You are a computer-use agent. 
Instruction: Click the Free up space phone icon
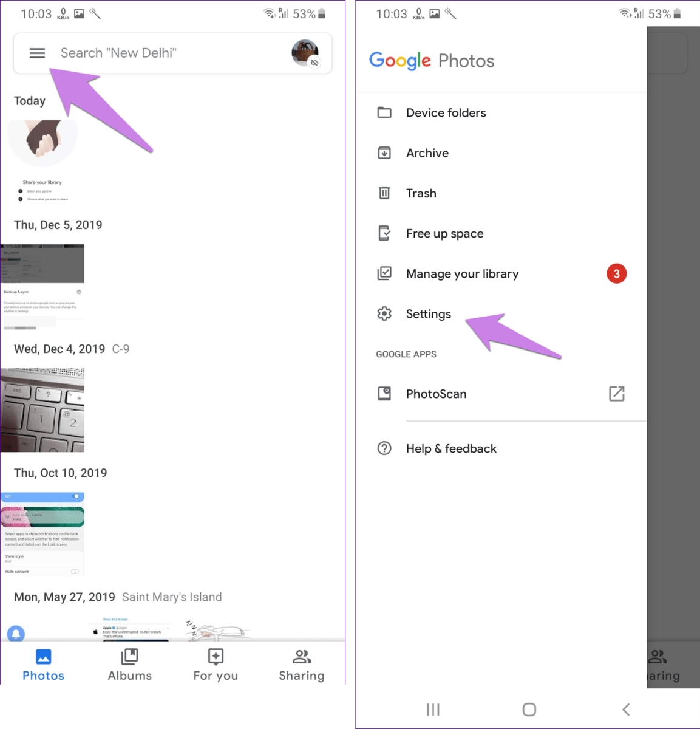[384, 233]
